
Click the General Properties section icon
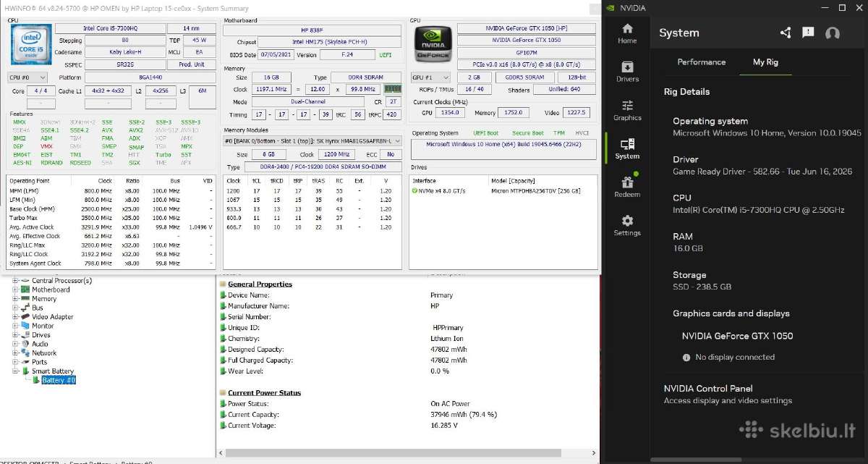223,284
